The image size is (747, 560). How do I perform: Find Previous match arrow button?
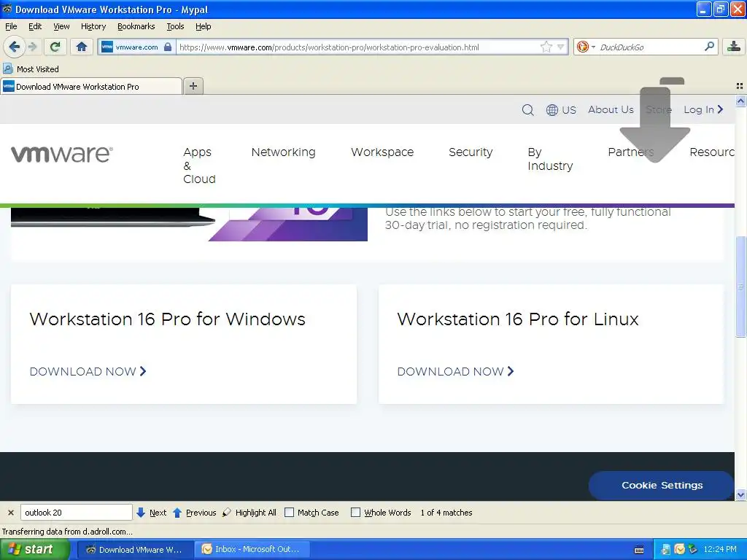tap(194, 513)
